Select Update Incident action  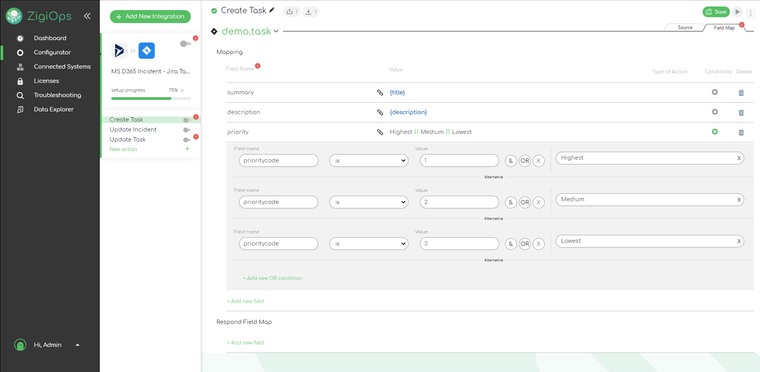[x=133, y=129]
